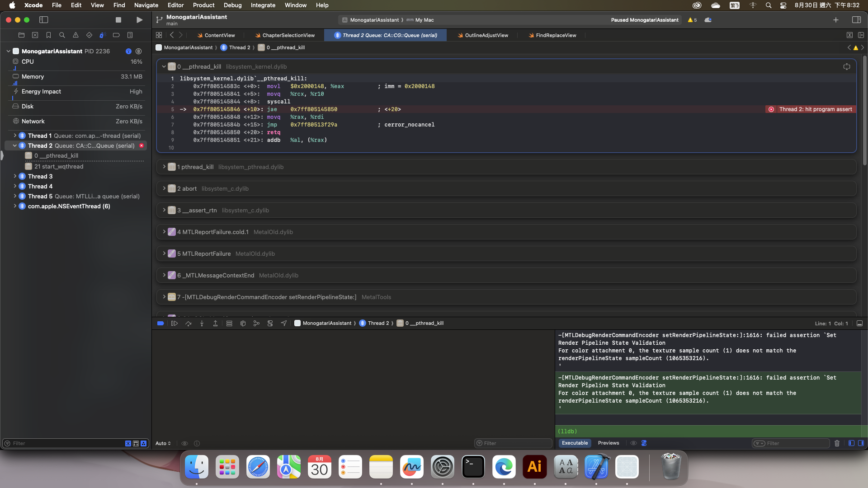Click the Step Over debug button
Viewport: 868px width, 488px height.
189,323
